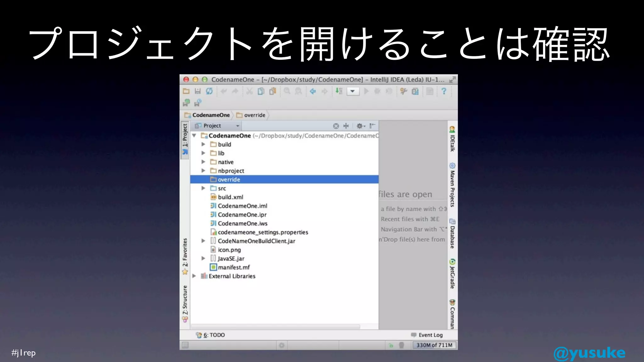The height and width of the screenshot is (362, 644).
Task: Expand the src folder
Action: [203, 188]
